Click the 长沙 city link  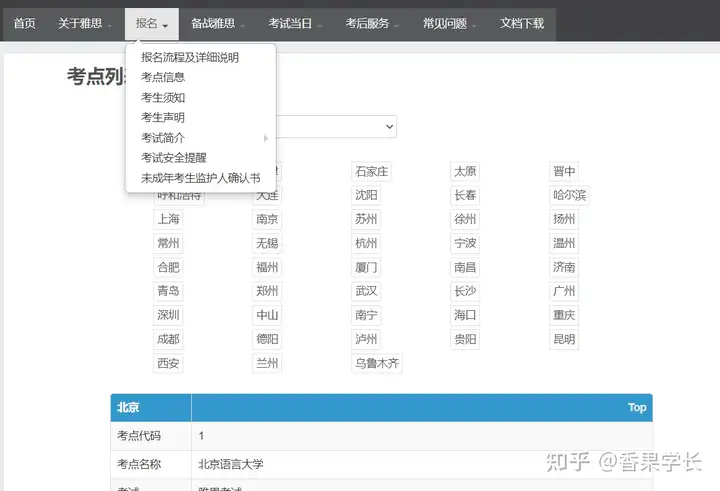coord(465,291)
